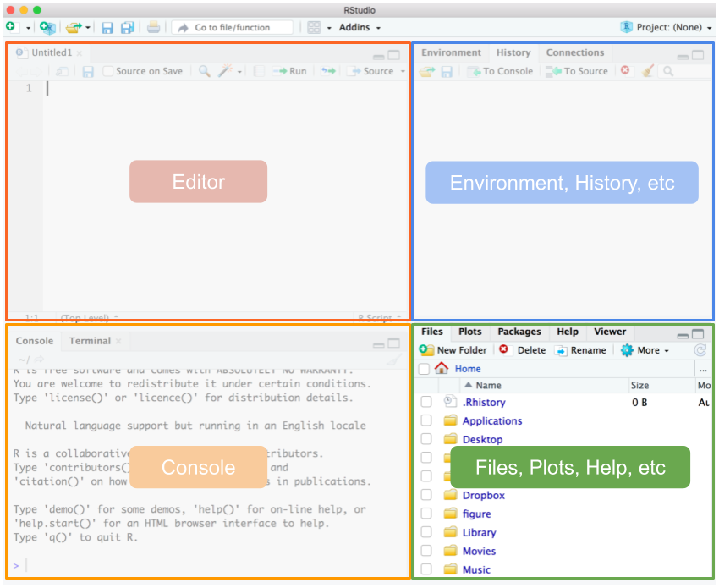Click the editor Find/Replace magnifier icon

[x=204, y=71]
